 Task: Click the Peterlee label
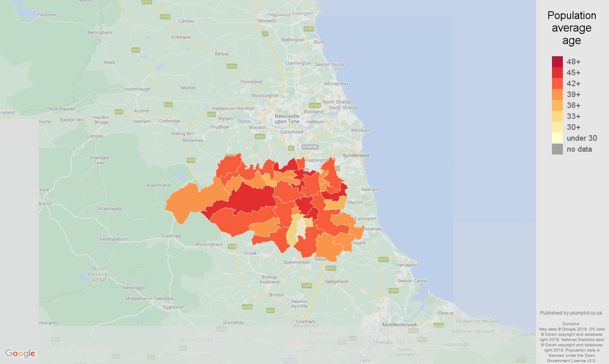372,229
